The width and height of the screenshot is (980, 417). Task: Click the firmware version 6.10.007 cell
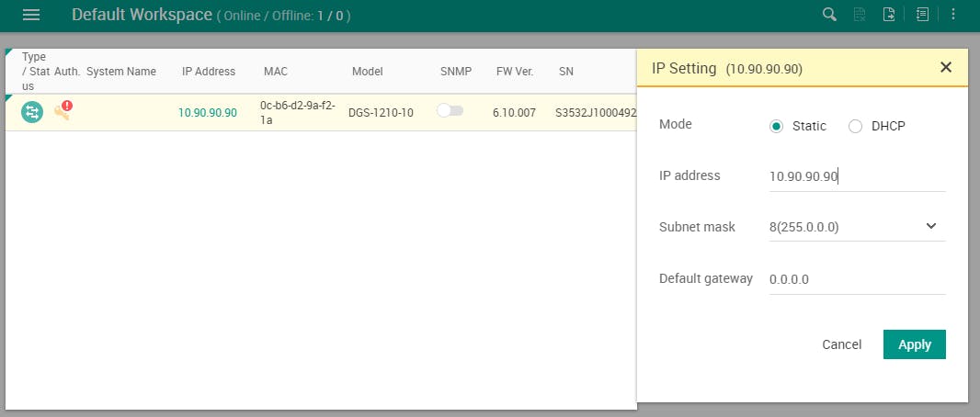[514, 113]
